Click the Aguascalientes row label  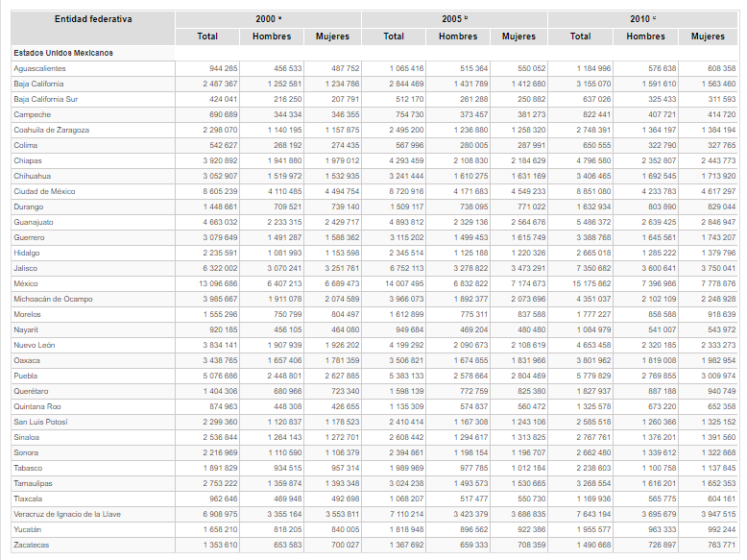pos(40,69)
